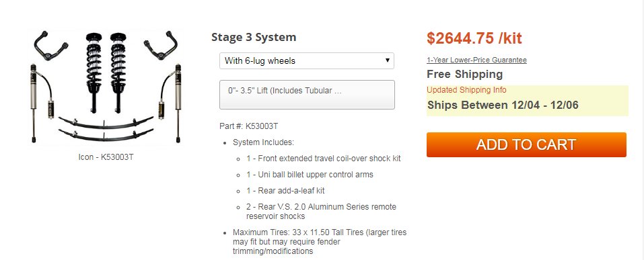Select the right coil-over shock in the image

[118, 72]
